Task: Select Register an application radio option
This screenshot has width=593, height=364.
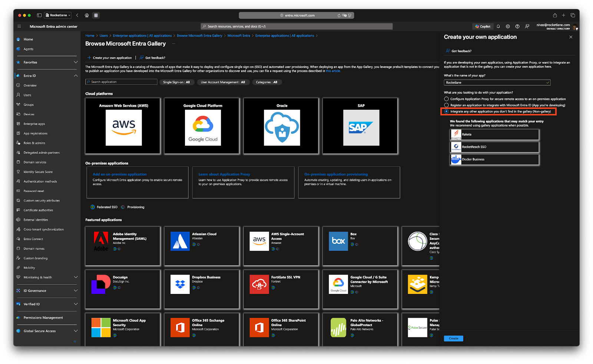Action: [446, 105]
